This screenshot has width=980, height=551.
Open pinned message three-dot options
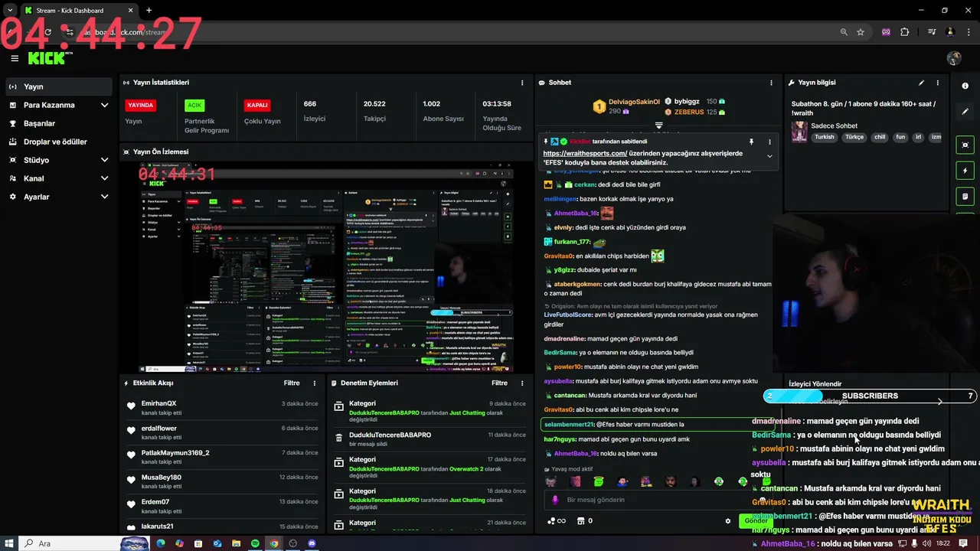tap(769, 142)
